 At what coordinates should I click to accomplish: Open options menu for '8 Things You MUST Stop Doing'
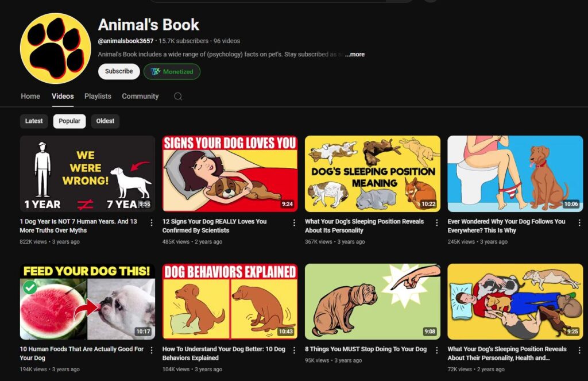point(436,350)
